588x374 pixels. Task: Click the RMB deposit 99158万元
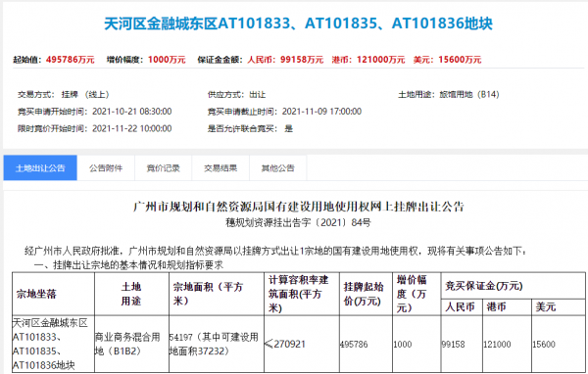[302, 60]
